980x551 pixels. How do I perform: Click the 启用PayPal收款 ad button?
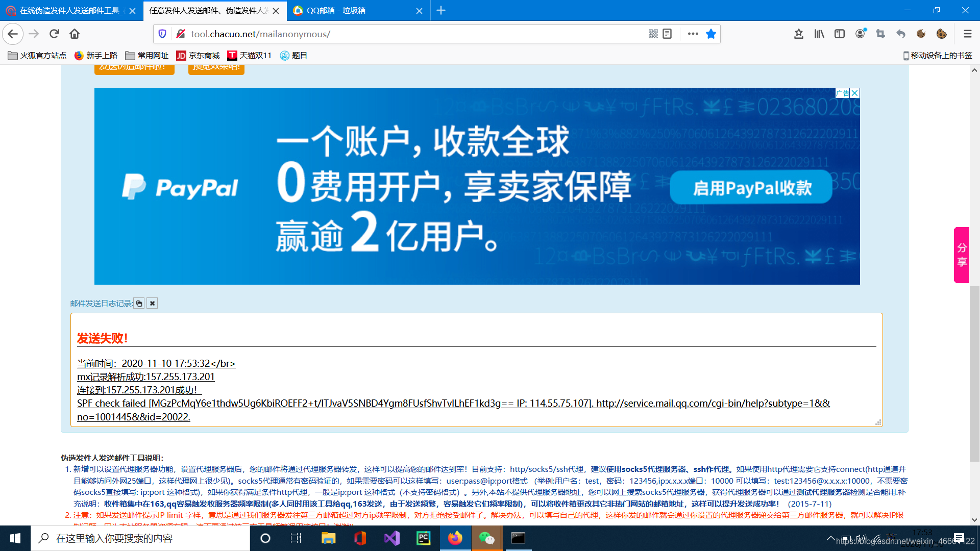[x=751, y=188]
